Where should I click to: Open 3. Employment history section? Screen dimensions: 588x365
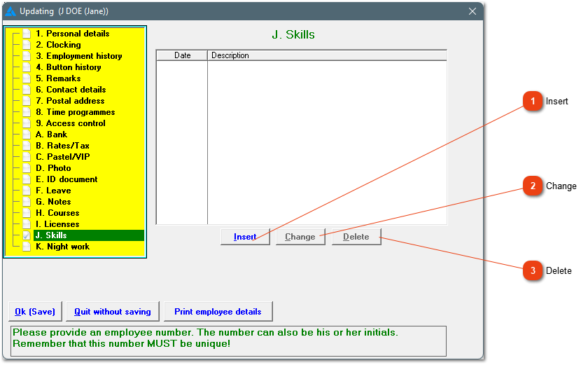click(78, 56)
